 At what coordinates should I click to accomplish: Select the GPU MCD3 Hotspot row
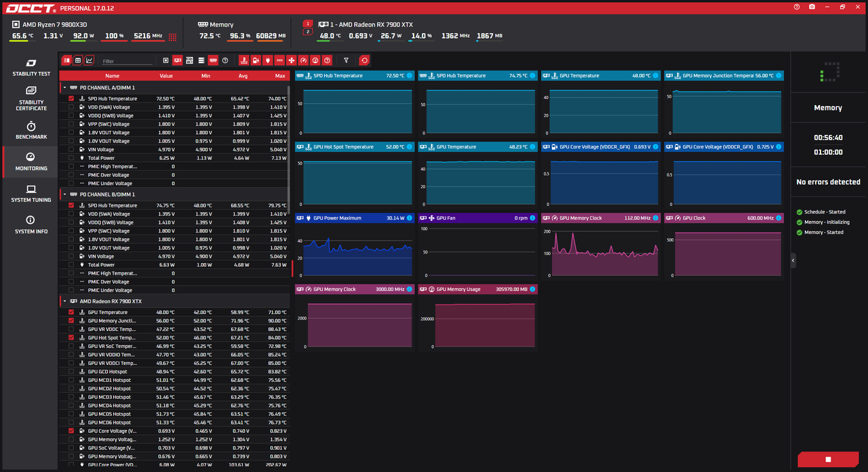point(174,397)
